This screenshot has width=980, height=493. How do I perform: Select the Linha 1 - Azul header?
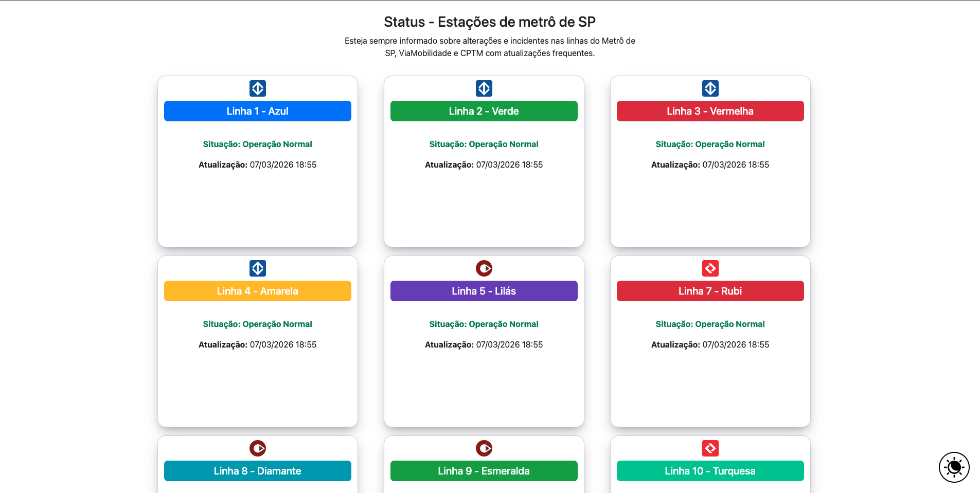pyautogui.click(x=257, y=111)
